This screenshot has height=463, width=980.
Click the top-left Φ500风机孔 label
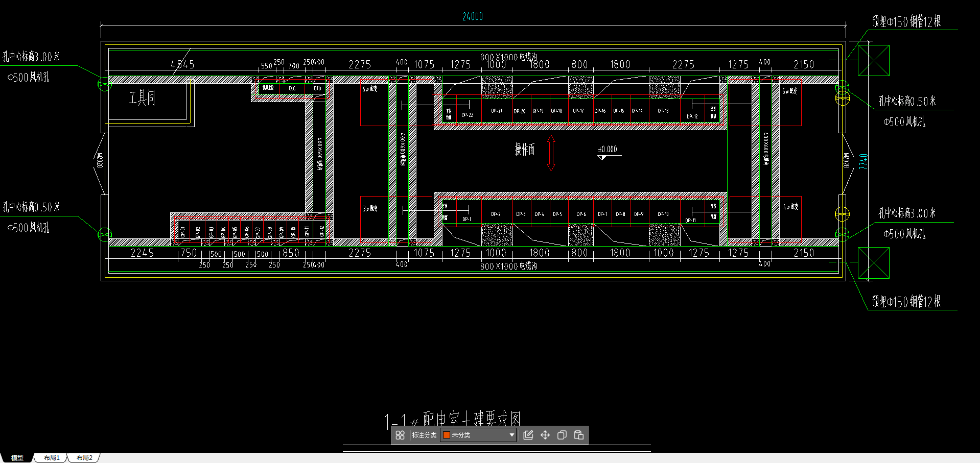(x=29, y=77)
